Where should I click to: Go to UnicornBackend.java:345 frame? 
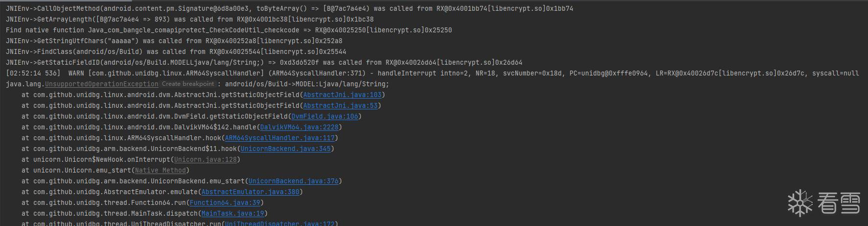pyautogui.click(x=285, y=149)
